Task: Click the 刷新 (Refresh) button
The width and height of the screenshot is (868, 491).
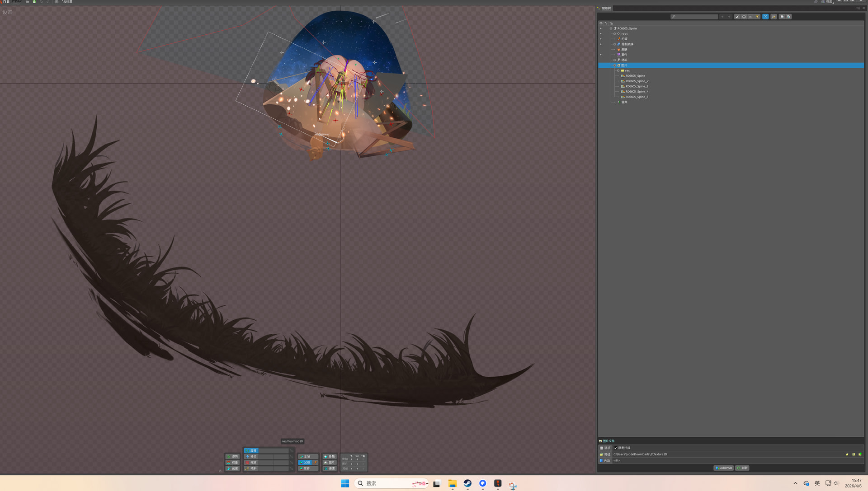Action: coord(742,468)
